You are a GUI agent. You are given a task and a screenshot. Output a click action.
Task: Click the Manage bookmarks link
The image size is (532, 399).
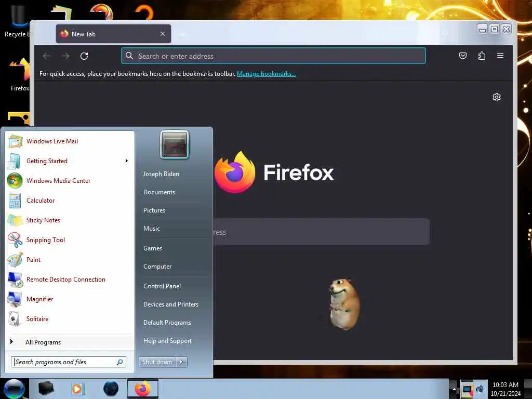pos(267,74)
